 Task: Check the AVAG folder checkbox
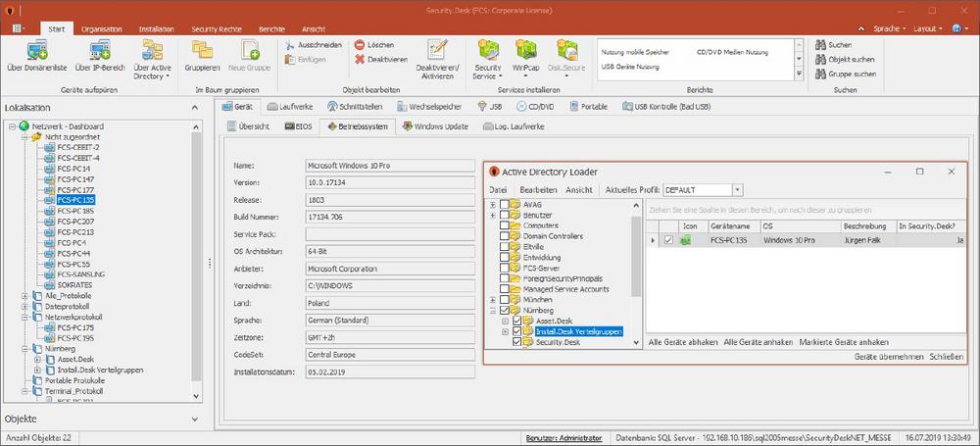click(505, 204)
